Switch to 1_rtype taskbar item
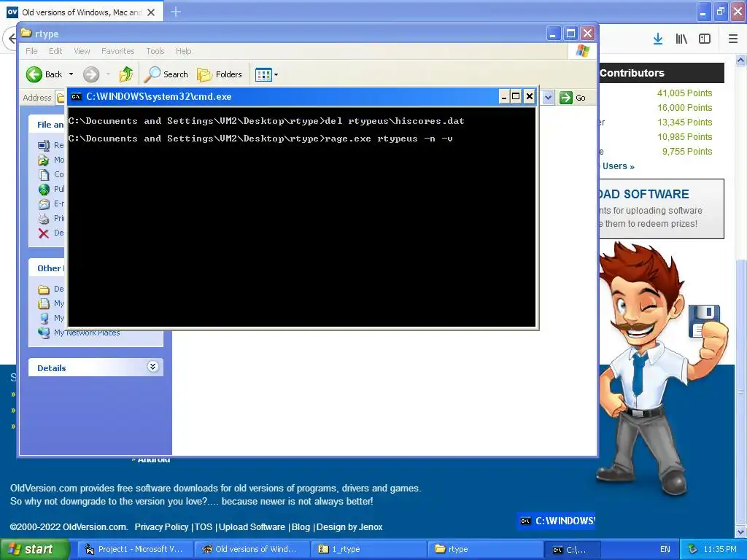The height and width of the screenshot is (560, 747). (368, 550)
